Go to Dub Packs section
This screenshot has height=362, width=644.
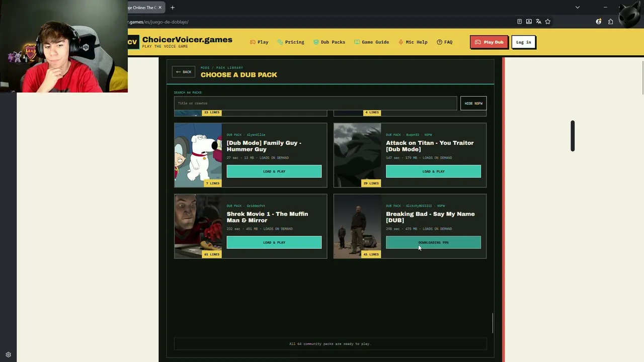[329, 42]
